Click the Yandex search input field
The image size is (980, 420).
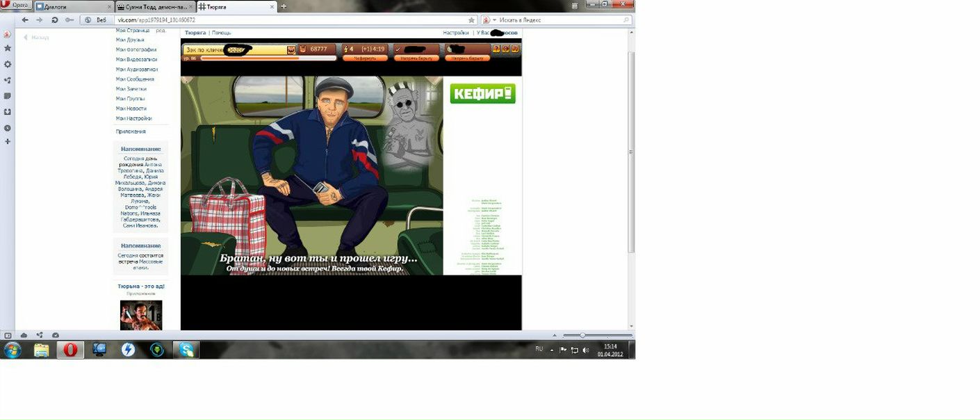tap(560, 20)
